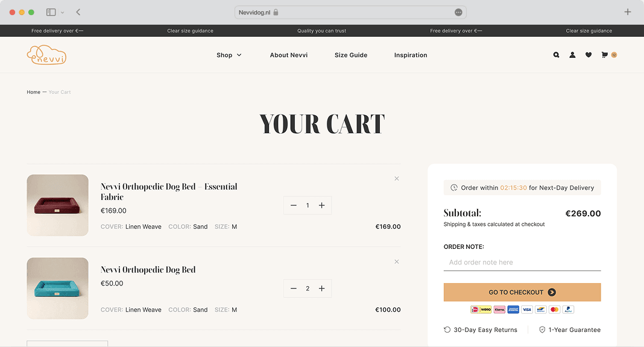This screenshot has height=347, width=644.
Task: Click the 02:15:30 countdown timer
Action: pyautogui.click(x=513, y=187)
